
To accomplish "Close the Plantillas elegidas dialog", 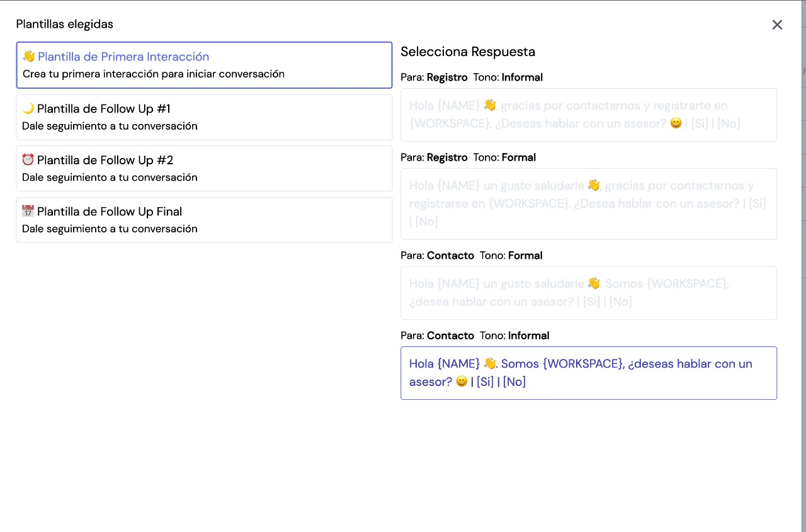I will coord(777,25).
